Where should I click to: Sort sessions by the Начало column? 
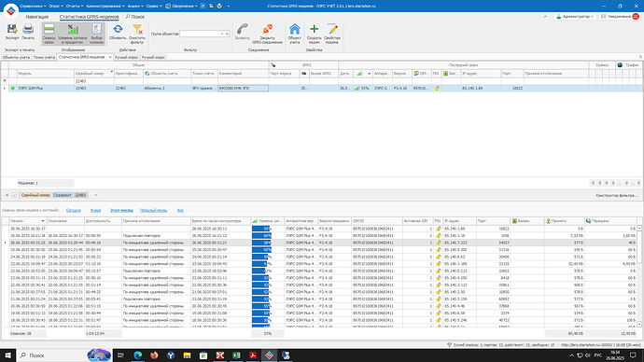click(27, 221)
